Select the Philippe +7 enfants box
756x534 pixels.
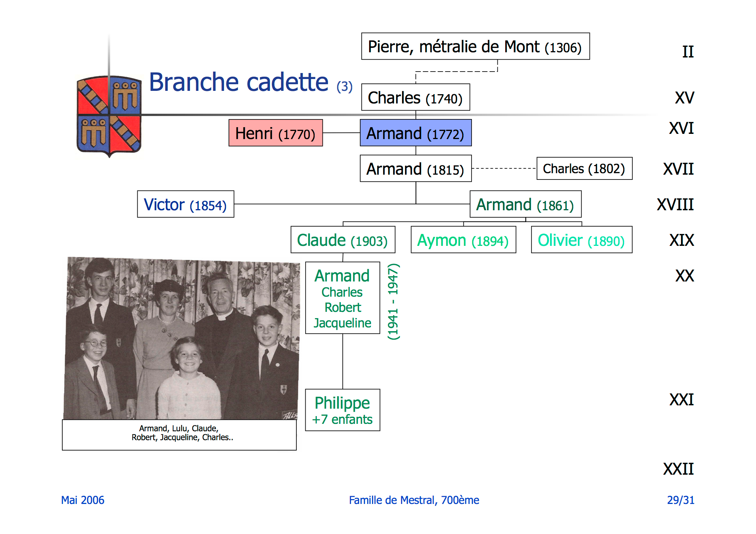(342, 410)
